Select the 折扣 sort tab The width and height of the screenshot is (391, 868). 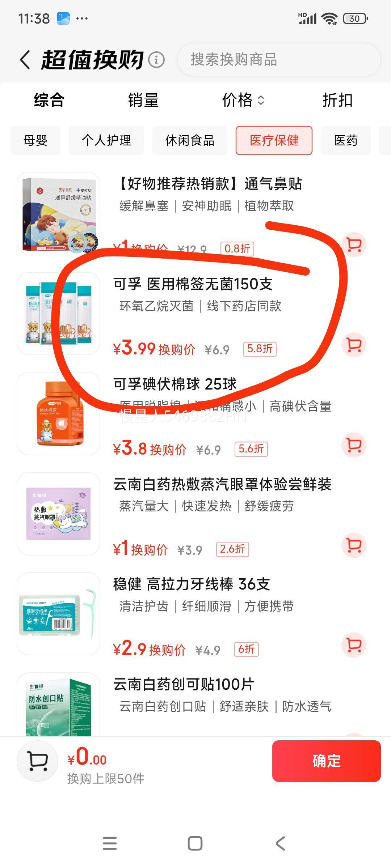click(x=337, y=100)
